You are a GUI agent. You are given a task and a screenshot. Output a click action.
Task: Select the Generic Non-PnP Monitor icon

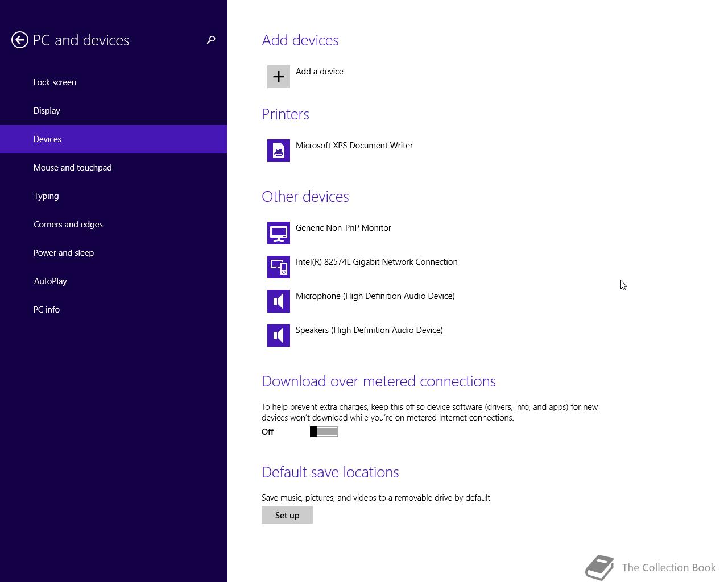coord(279,233)
